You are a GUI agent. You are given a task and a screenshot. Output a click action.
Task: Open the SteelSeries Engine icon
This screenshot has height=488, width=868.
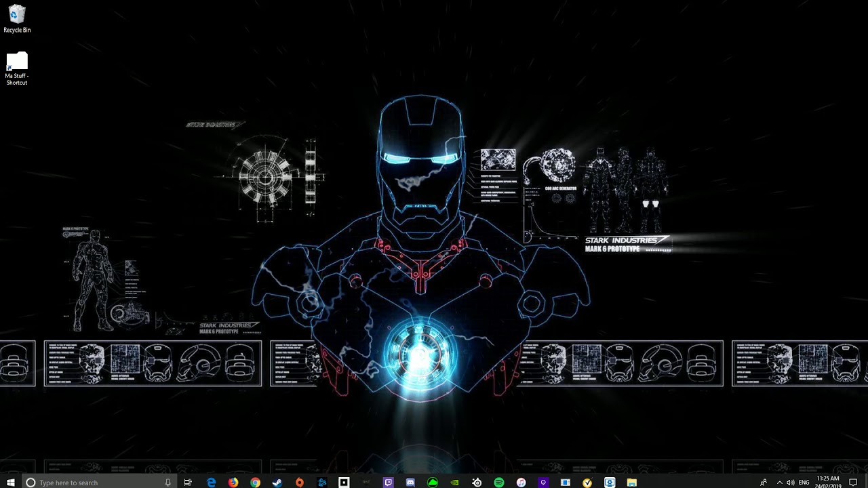click(x=477, y=482)
